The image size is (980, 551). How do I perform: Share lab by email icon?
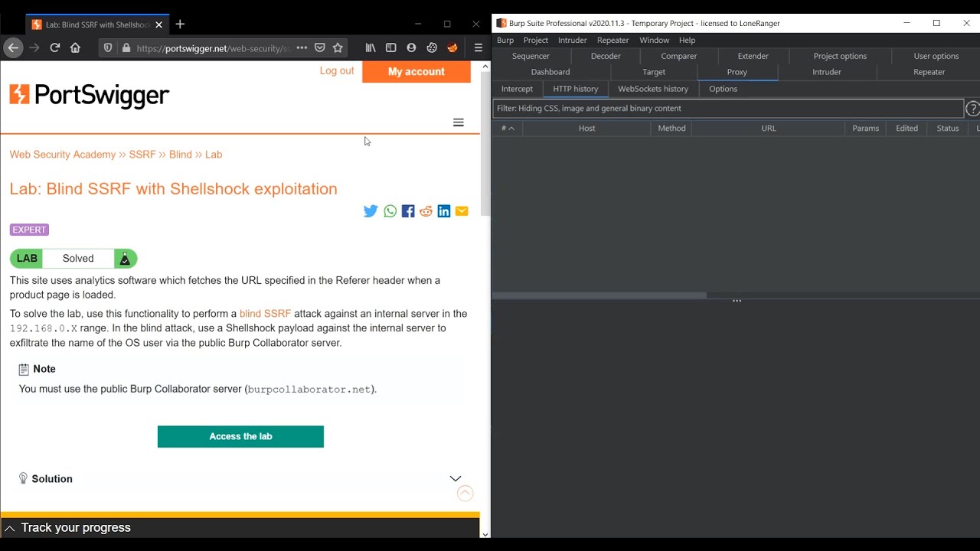[462, 211]
